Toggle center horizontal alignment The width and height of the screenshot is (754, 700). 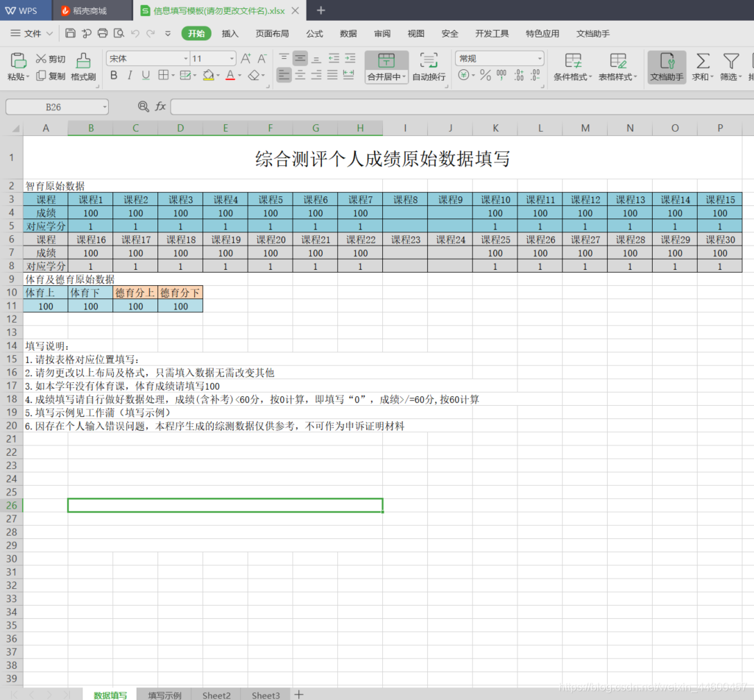(300, 75)
